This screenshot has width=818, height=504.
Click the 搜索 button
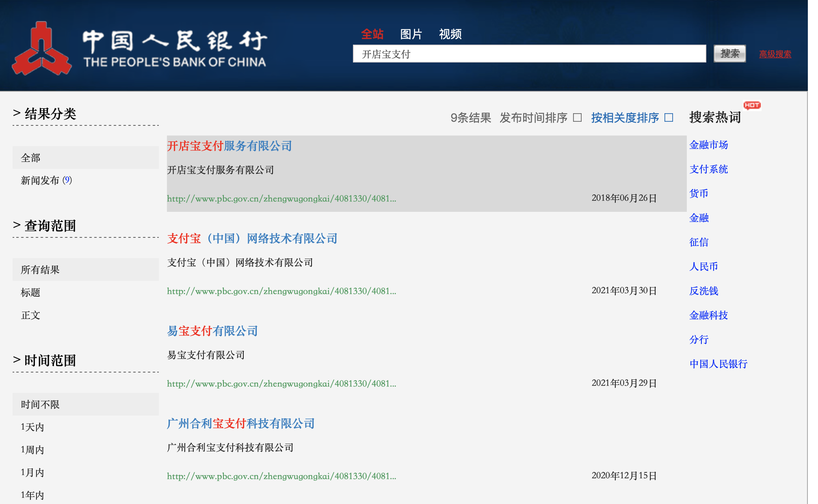[730, 54]
